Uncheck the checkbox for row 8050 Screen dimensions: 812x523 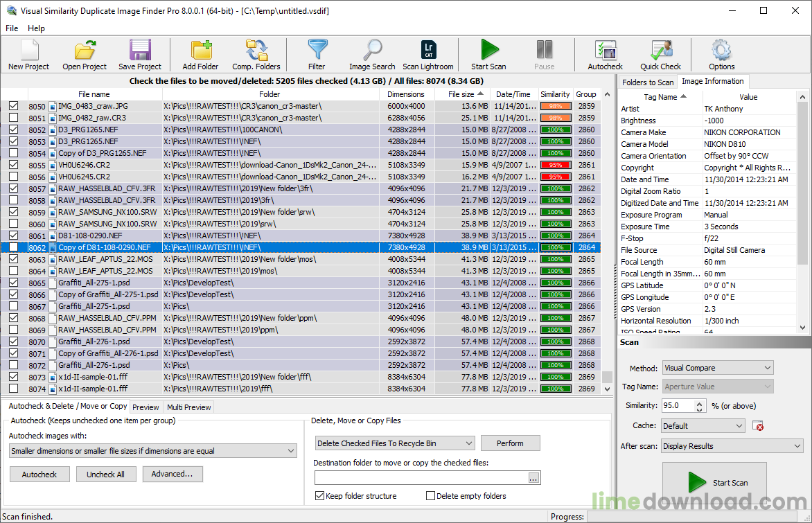coord(13,105)
